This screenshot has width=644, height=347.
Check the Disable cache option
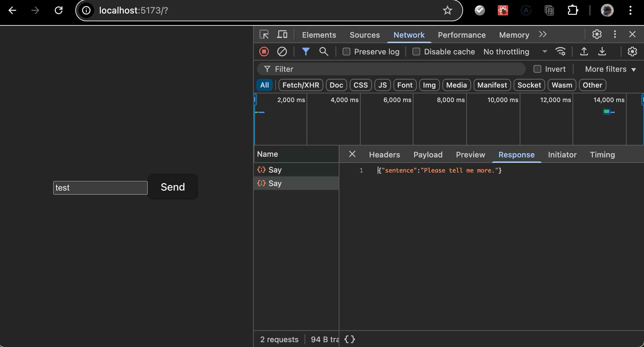(x=416, y=52)
